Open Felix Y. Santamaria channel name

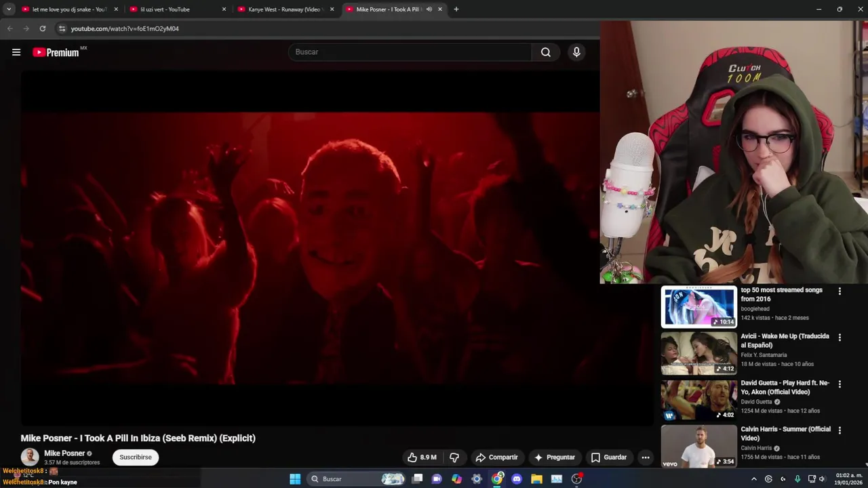764,355
